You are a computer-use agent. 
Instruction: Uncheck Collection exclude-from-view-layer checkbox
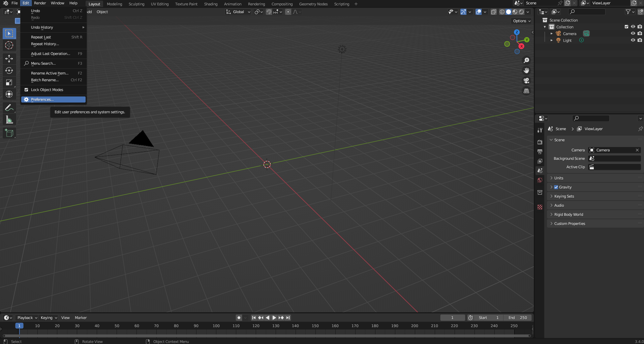(x=626, y=27)
